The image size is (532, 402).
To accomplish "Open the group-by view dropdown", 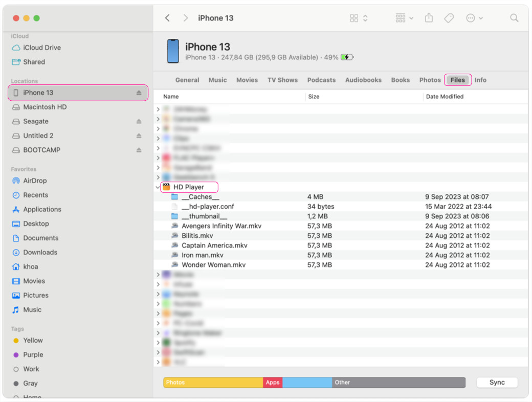I will tap(404, 18).
